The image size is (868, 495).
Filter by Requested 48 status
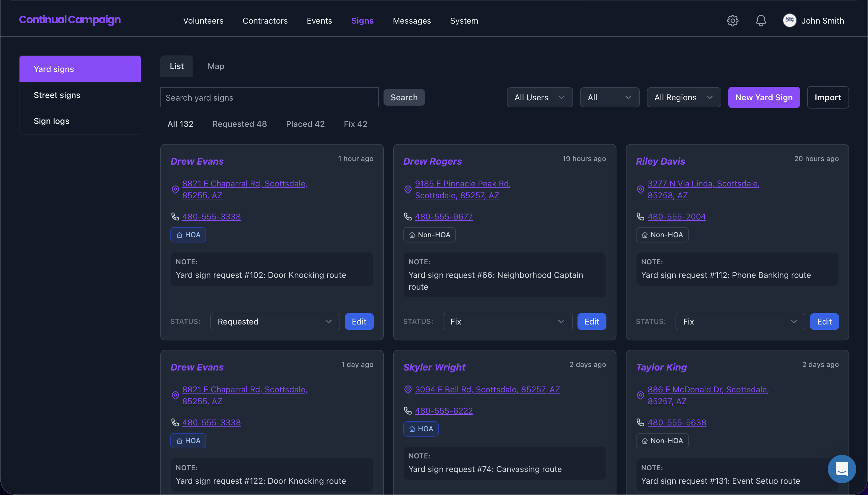(x=239, y=124)
